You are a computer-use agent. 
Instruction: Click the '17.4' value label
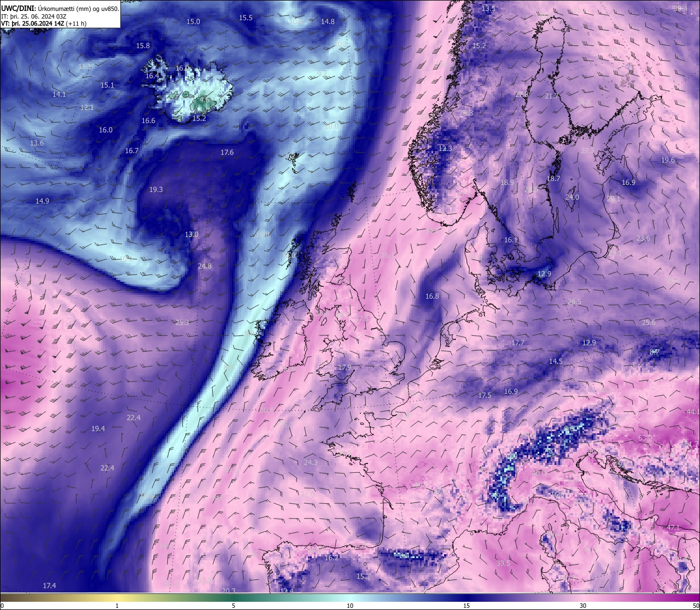point(49,585)
